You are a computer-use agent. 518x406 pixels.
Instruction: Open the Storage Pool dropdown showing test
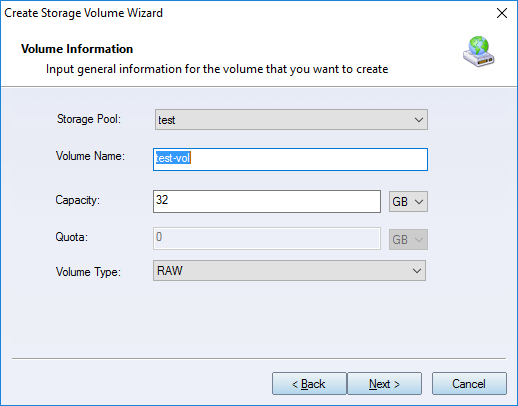291,119
